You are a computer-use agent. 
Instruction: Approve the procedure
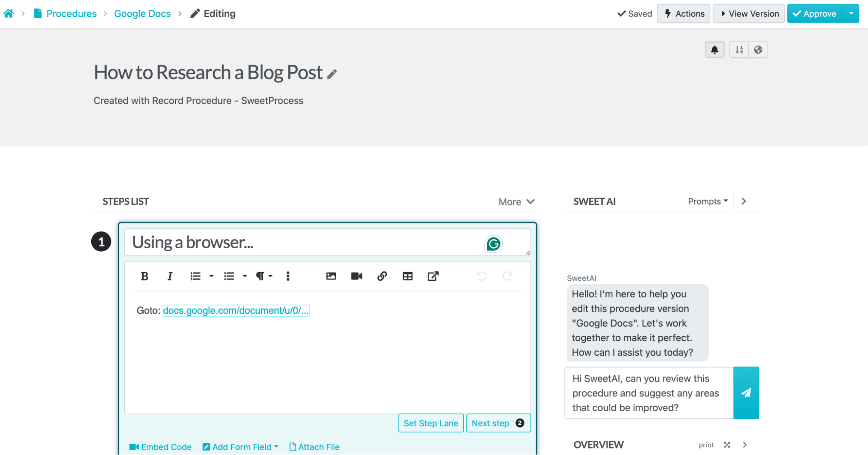click(x=815, y=13)
